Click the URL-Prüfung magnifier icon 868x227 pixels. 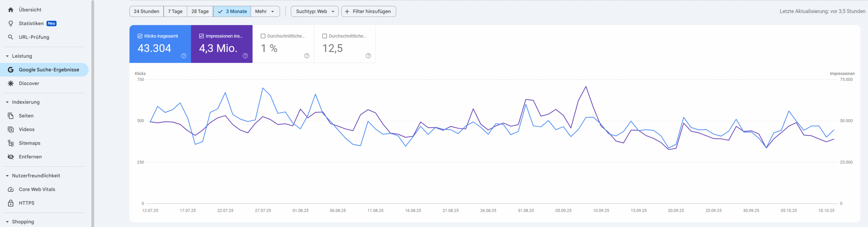point(11,37)
